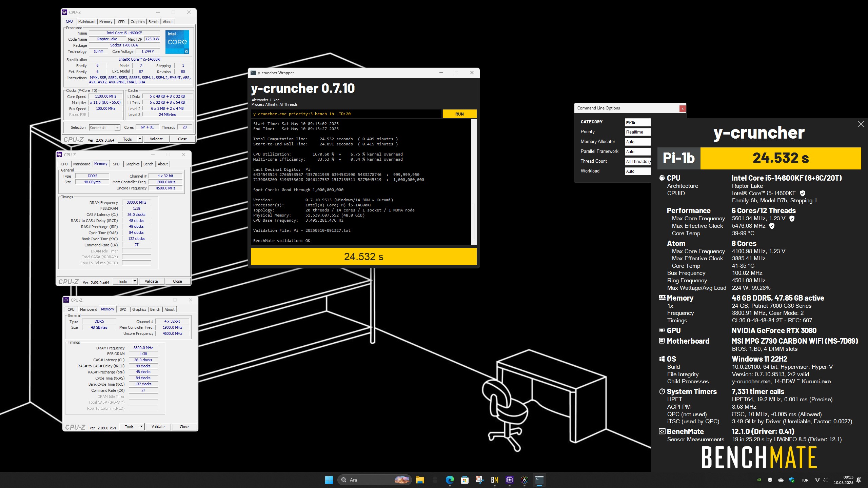Click the OS Windows logo icon in BenchMate panel
The height and width of the screenshot is (488, 868).
(x=662, y=359)
